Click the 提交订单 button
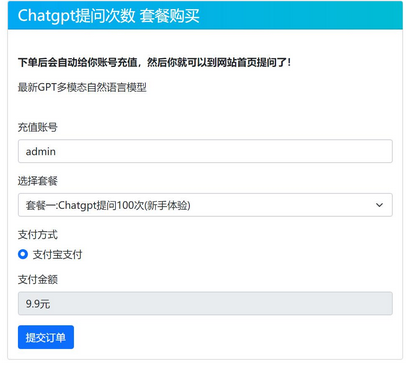415x365 pixels. click(46, 337)
